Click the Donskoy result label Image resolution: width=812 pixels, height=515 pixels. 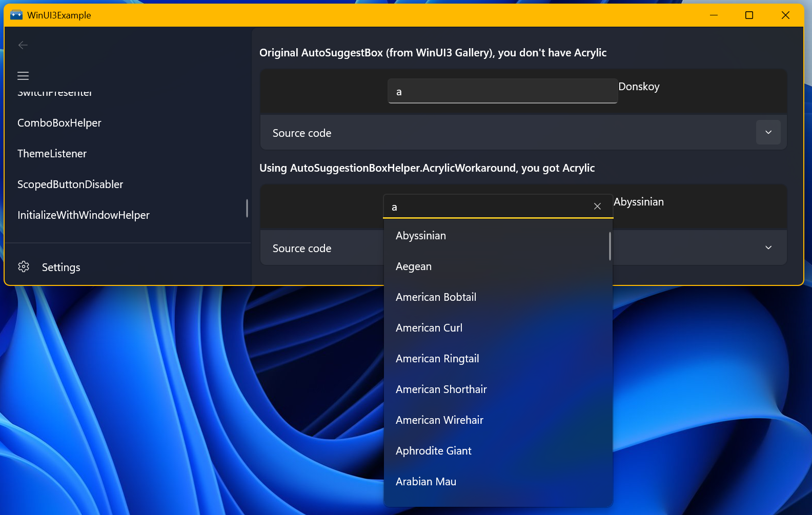coord(639,87)
